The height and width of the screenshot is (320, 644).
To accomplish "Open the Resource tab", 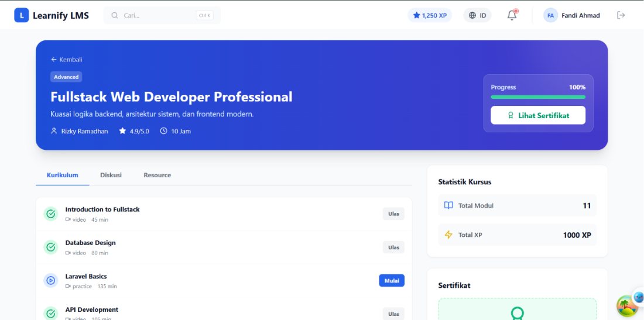I will click(157, 175).
